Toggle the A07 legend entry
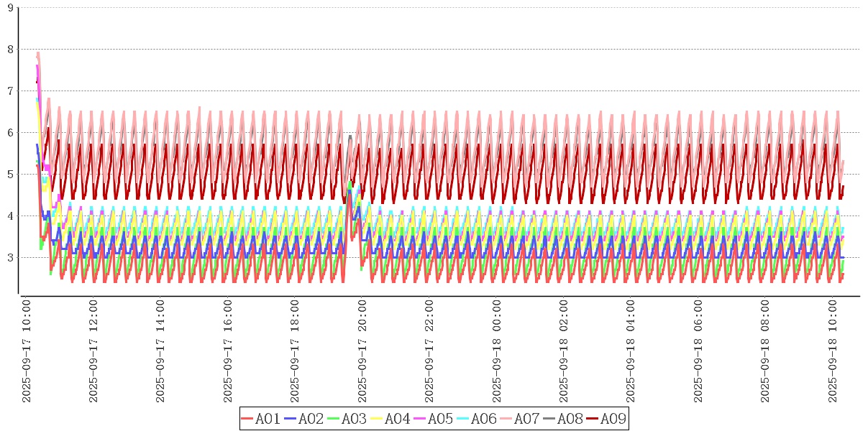868x431 pixels. pos(520,419)
